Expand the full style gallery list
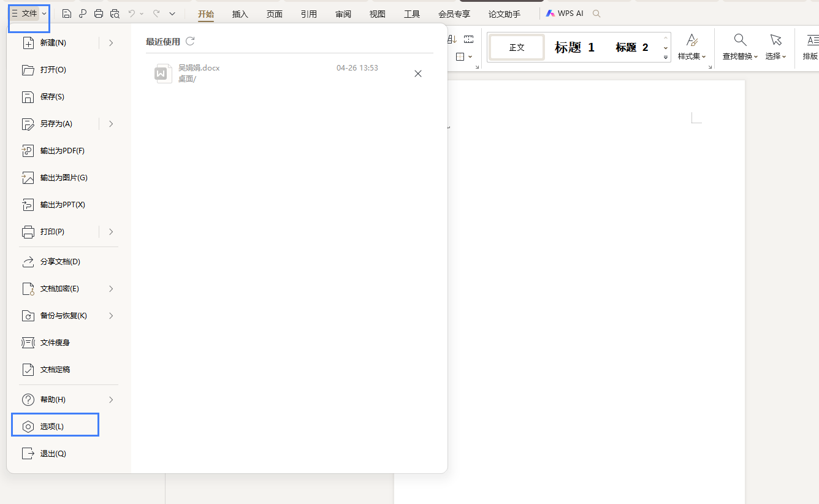This screenshot has height=504, width=819. point(666,57)
